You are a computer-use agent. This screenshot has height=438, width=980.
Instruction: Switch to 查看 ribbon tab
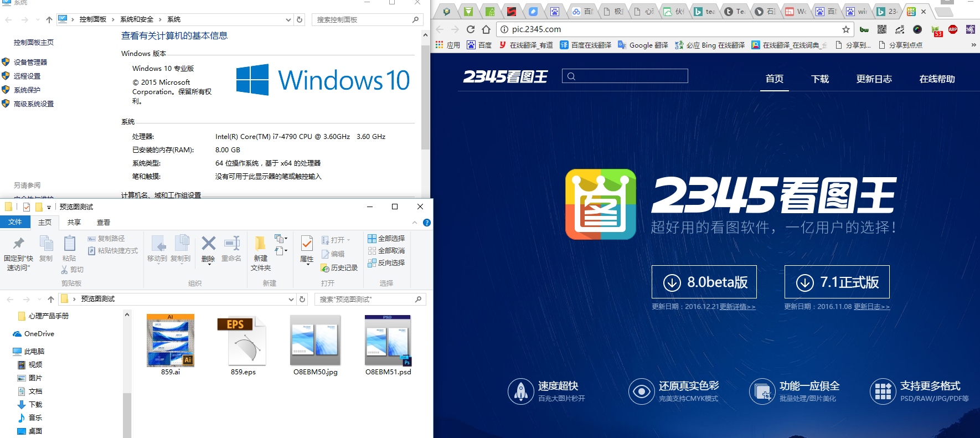[104, 222]
